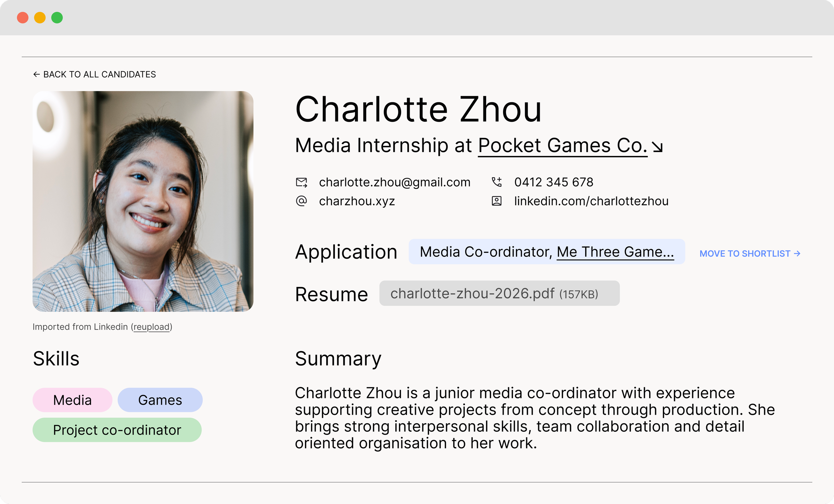This screenshot has width=834, height=504.
Task: Click the Application label
Action: pos(346,252)
